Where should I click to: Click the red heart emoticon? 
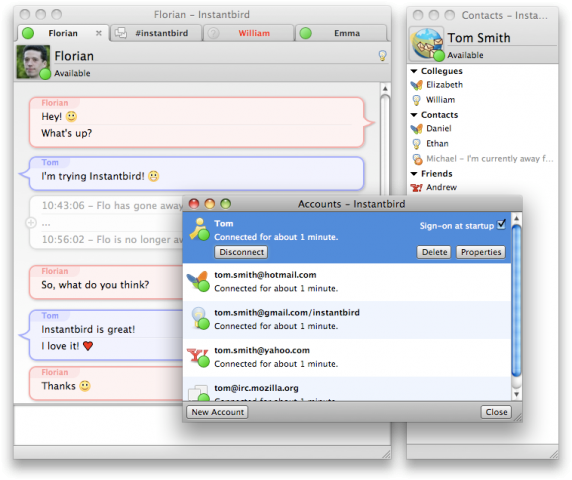tap(88, 345)
